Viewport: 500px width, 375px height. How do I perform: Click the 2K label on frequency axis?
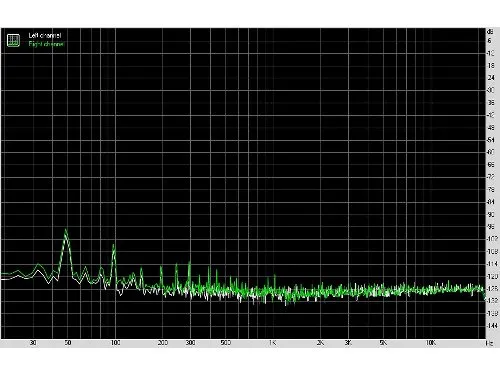point(320,343)
